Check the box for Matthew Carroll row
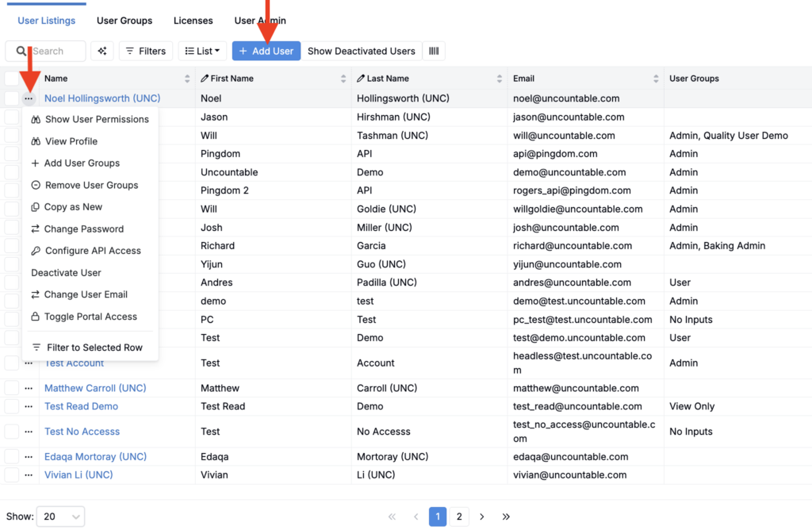Image resolution: width=812 pixels, height=530 pixels. tap(12, 388)
